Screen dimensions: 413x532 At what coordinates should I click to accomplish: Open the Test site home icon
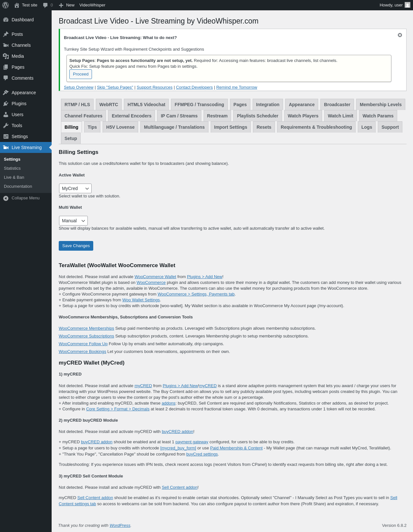click(17, 5)
